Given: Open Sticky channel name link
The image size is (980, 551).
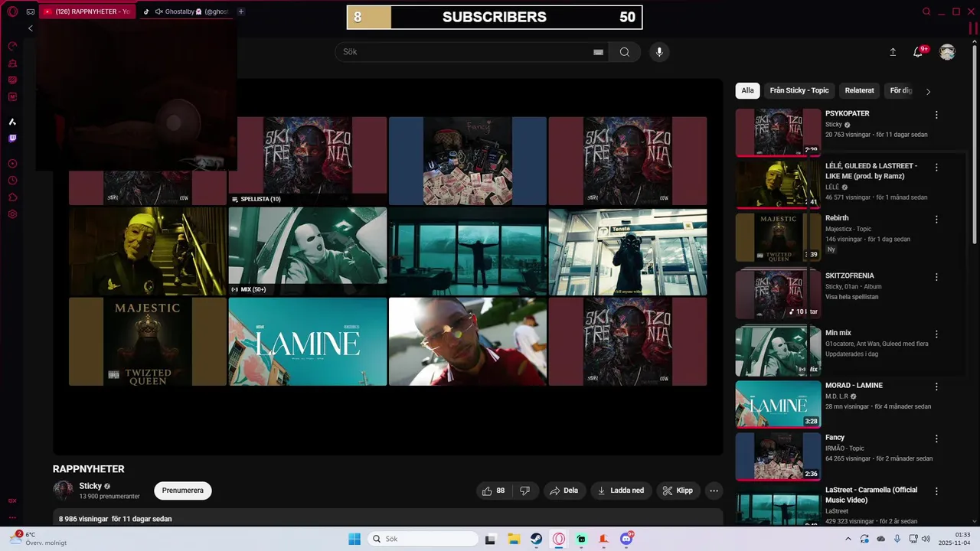Looking at the screenshot, I should pos(90,486).
